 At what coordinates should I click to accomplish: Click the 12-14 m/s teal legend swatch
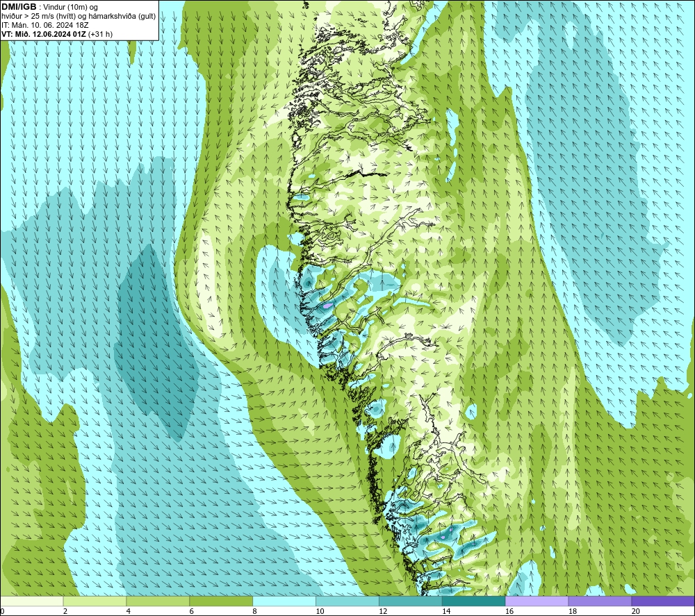pos(411,601)
